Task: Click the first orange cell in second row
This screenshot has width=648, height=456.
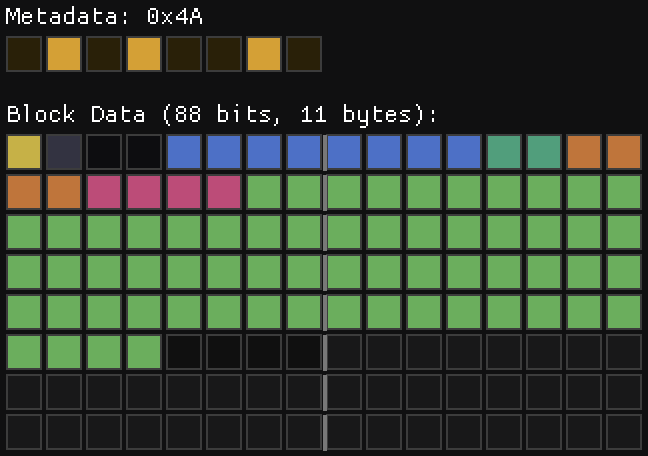Action: tap(24, 192)
